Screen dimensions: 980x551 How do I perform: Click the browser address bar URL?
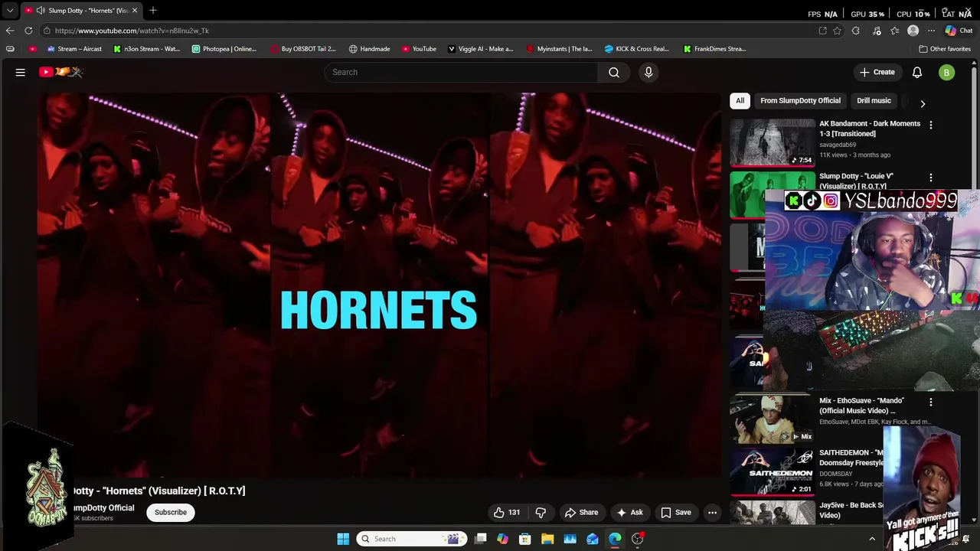click(x=132, y=31)
